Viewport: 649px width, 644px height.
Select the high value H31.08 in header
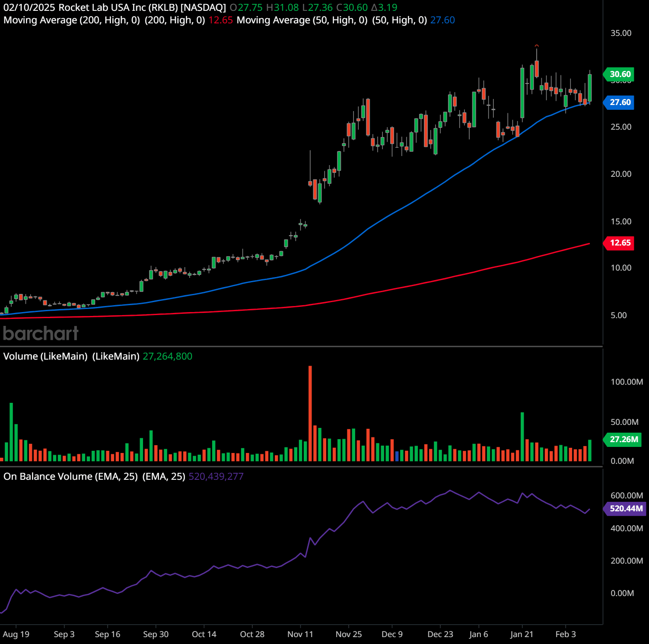(x=282, y=7)
